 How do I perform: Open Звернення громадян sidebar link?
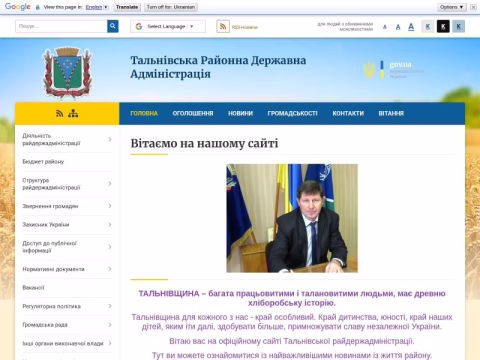click(50, 206)
